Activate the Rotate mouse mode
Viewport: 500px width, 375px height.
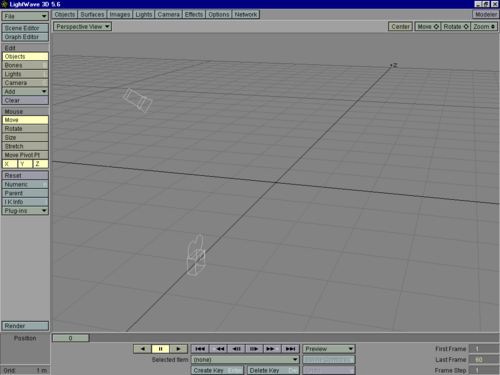(x=25, y=129)
